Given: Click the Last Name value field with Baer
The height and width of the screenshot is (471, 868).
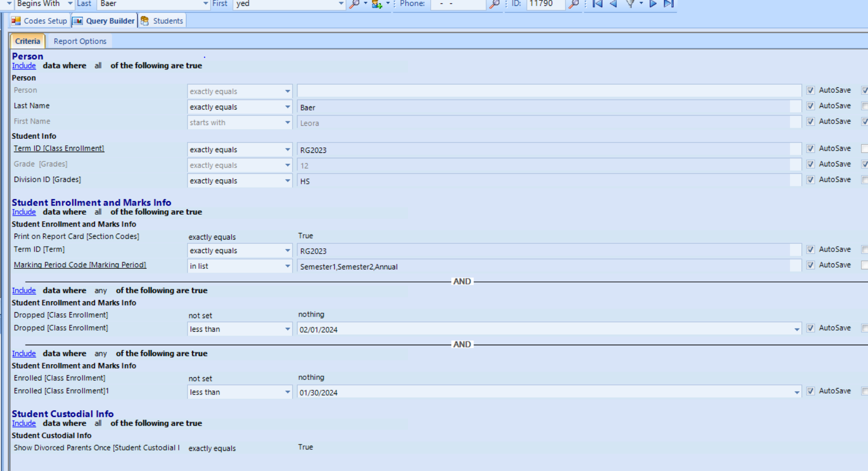Looking at the screenshot, I should click(x=549, y=107).
